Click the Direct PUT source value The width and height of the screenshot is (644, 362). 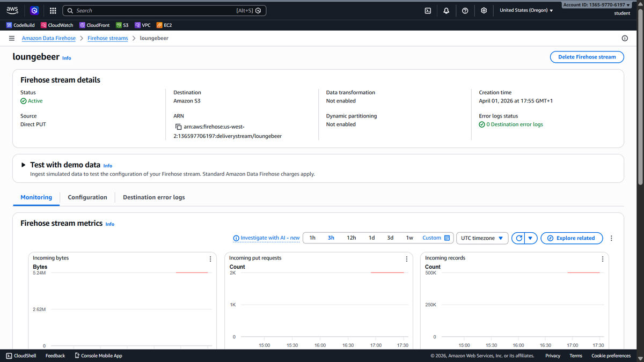point(34,124)
